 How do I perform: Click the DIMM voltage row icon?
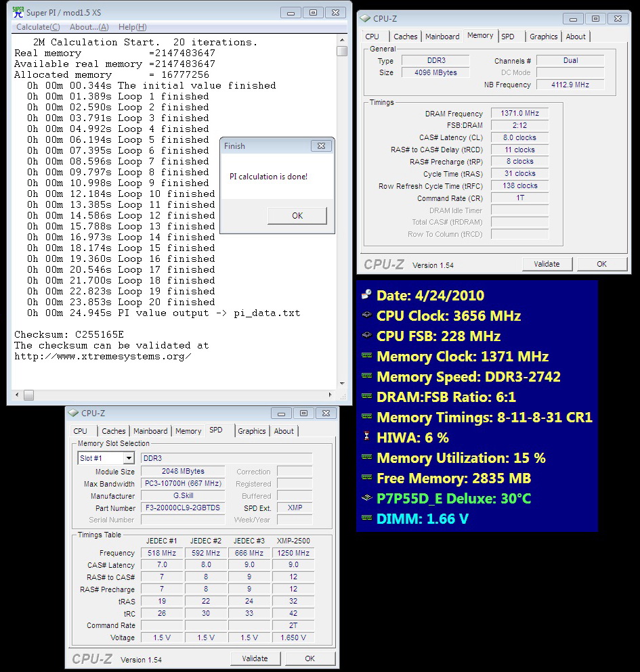(366, 518)
